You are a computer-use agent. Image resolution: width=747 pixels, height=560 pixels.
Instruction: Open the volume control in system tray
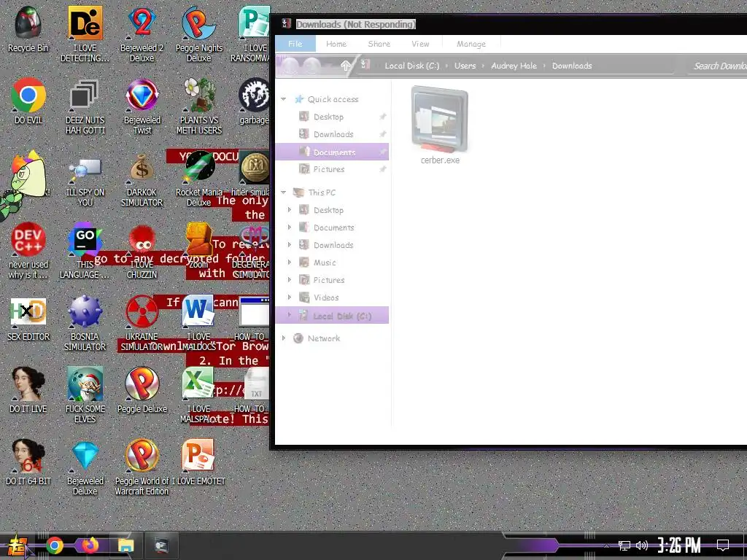[642, 545]
